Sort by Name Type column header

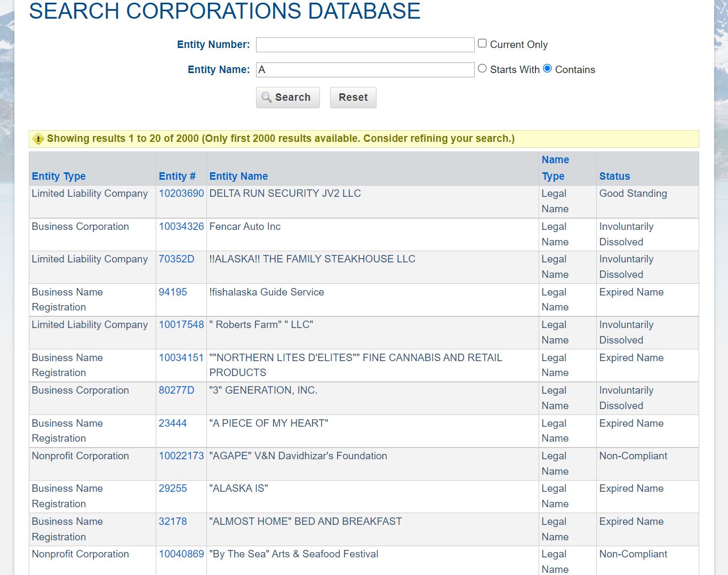point(555,168)
